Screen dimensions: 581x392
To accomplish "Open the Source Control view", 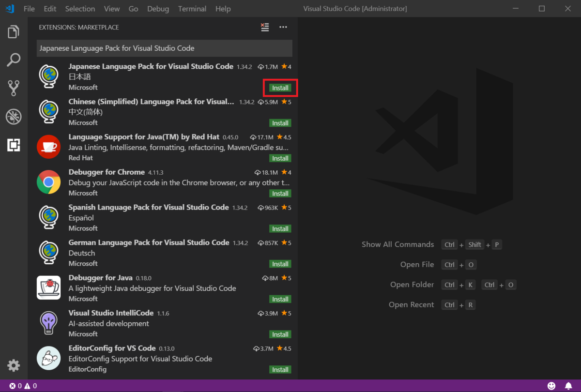I will tap(14, 88).
